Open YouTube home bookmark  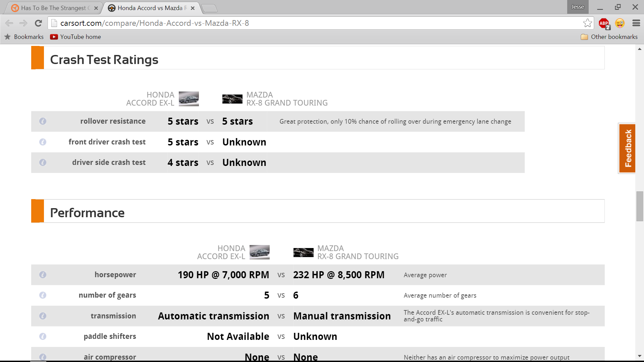pyautogui.click(x=75, y=37)
